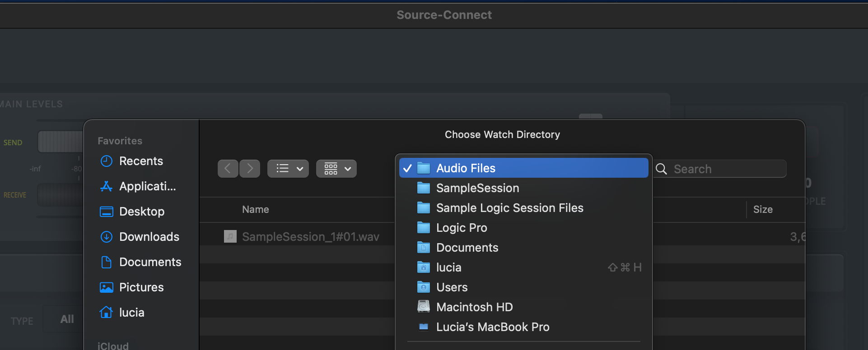This screenshot has height=350, width=868.
Task: Select Lucia's MacBook Pro computer entry
Action: (492, 327)
